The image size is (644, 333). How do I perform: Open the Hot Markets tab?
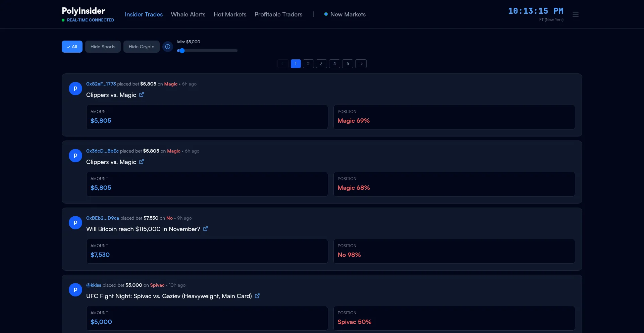coord(230,14)
